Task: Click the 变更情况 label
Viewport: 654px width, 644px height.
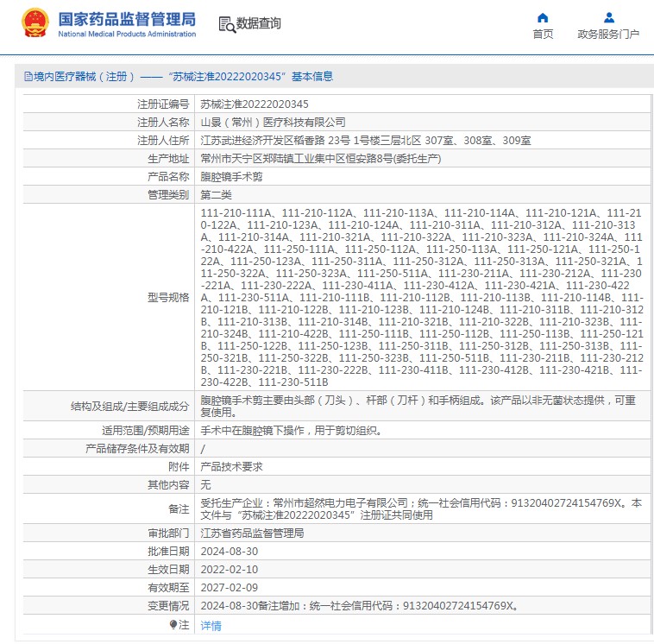Action: click(x=168, y=606)
